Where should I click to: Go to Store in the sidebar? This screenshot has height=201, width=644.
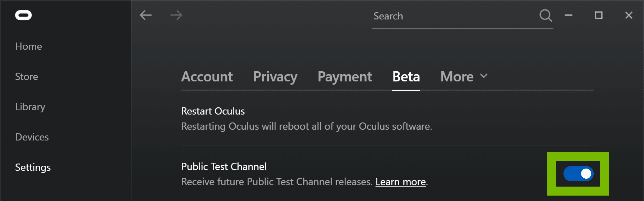click(27, 77)
